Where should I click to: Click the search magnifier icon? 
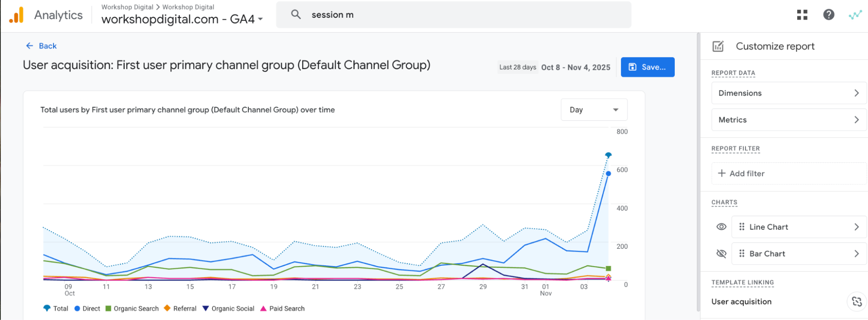tap(296, 14)
